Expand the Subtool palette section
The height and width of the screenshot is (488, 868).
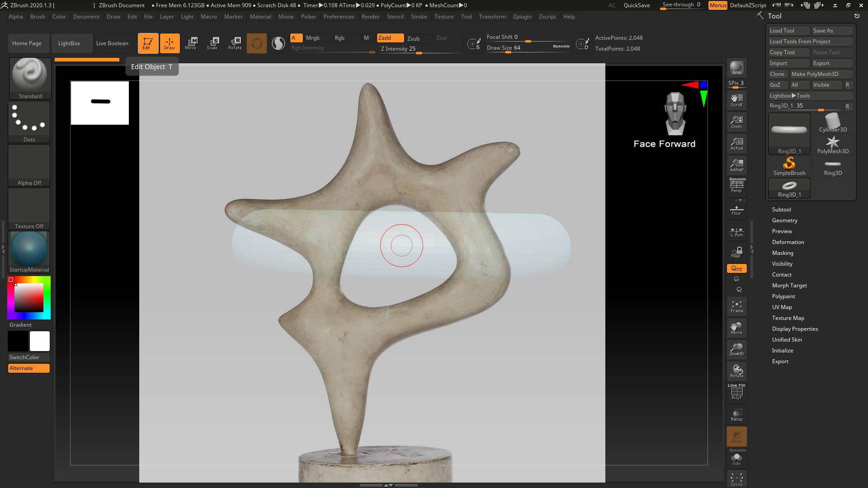pyautogui.click(x=781, y=210)
